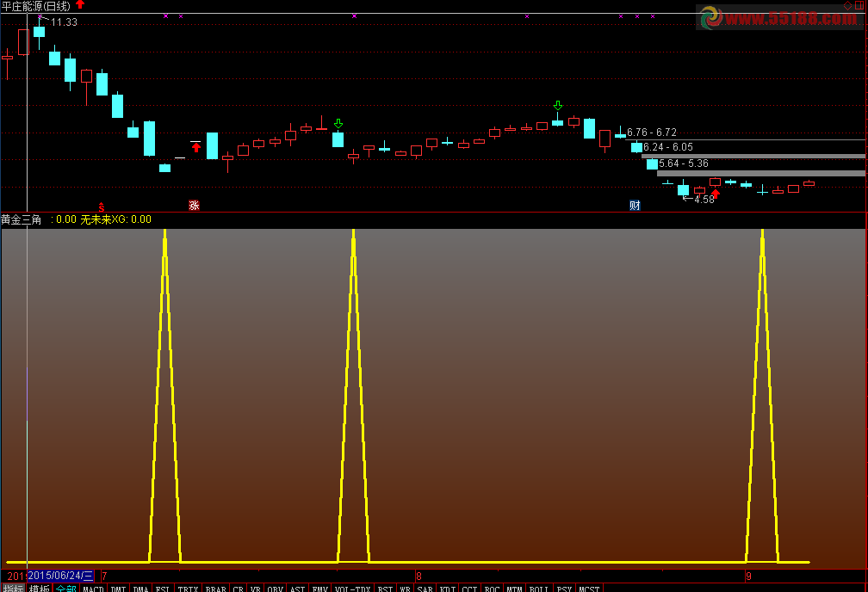Click the month 8 marker on time axis

(x=419, y=577)
